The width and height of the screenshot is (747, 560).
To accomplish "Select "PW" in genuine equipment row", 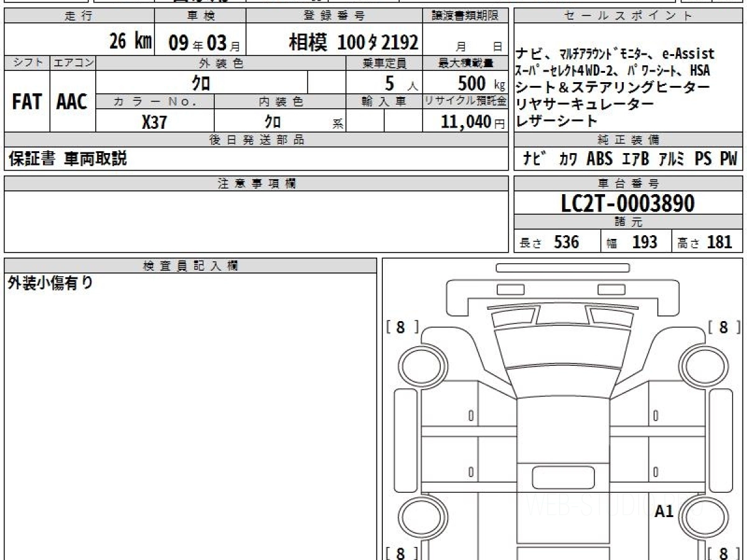I will (728, 159).
